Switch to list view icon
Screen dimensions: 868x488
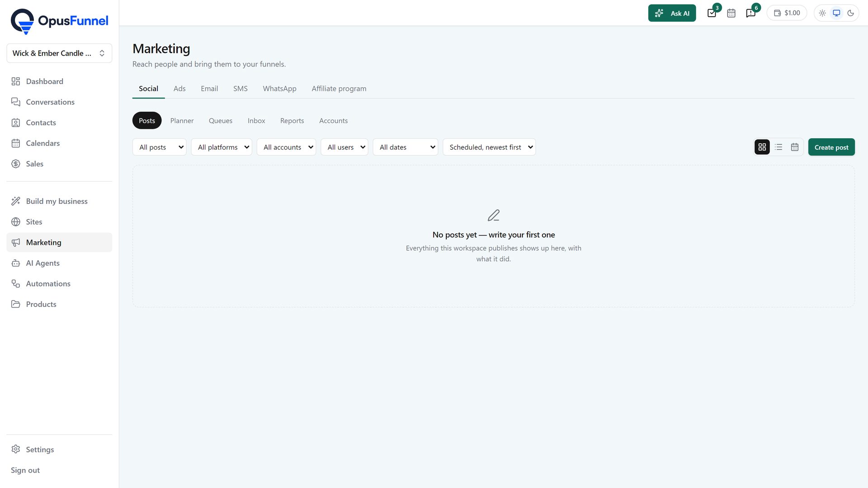pos(778,147)
